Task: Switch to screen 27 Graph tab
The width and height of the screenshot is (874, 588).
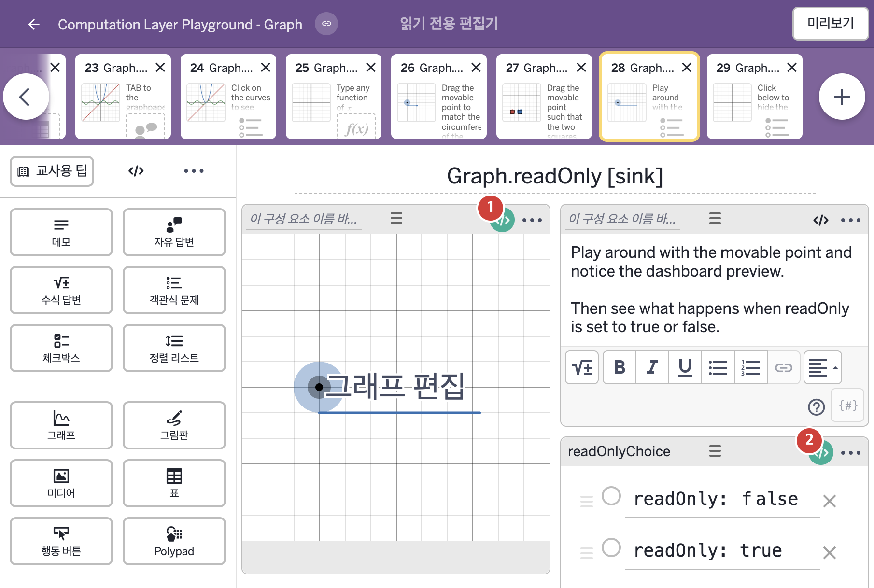Action: tap(544, 97)
